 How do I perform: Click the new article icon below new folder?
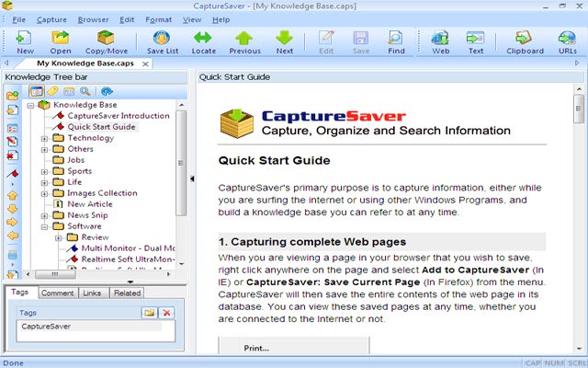[12, 110]
